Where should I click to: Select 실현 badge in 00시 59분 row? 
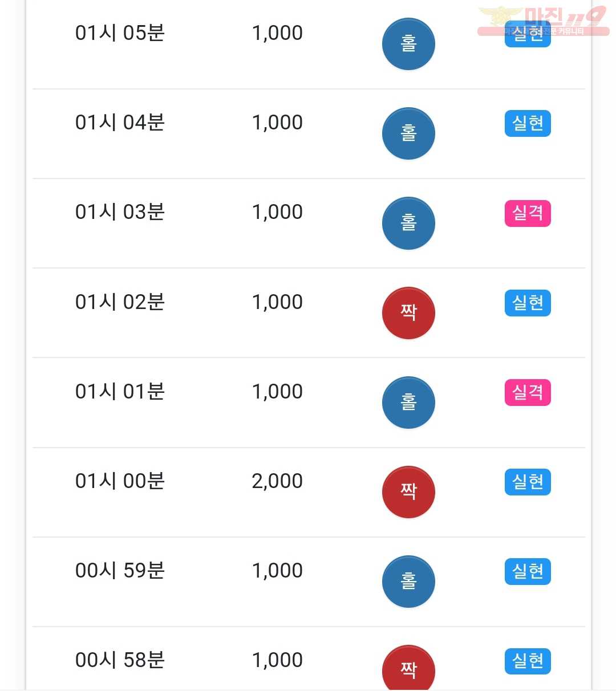[528, 571]
